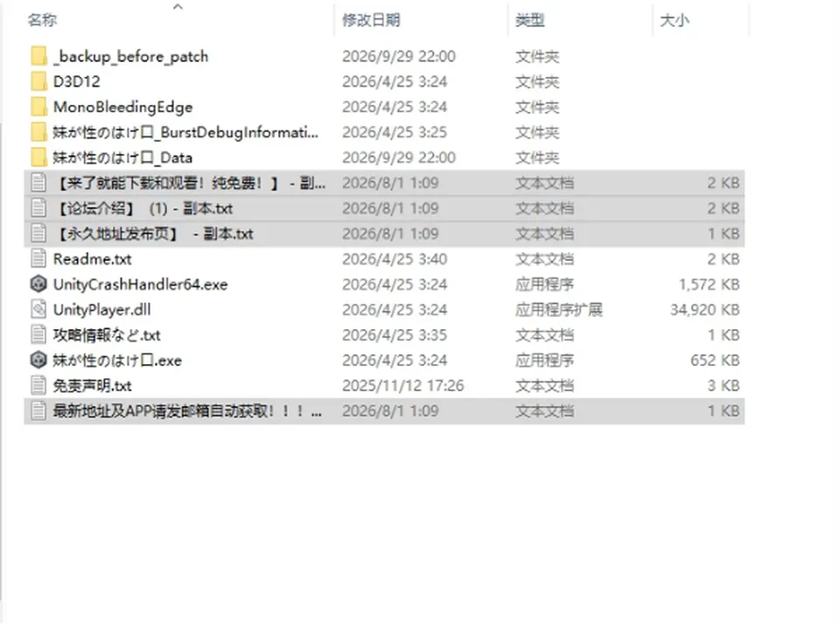Screen dimensions: 840x625
Task: Select the Readme.txt document icon
Action: point(38,259)
